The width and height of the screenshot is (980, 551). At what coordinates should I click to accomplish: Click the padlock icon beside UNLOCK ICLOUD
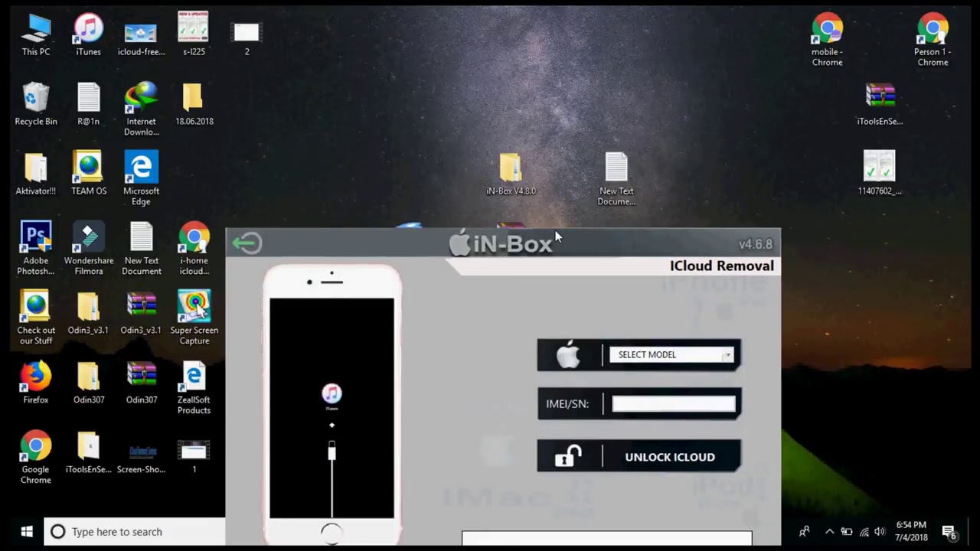click(x=568, y=456)
